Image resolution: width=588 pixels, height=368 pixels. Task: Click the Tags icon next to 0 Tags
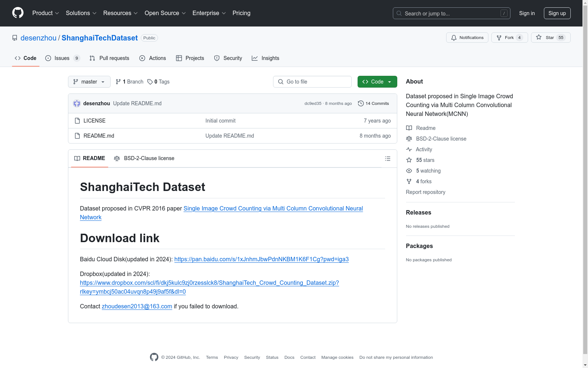(150, 82)
